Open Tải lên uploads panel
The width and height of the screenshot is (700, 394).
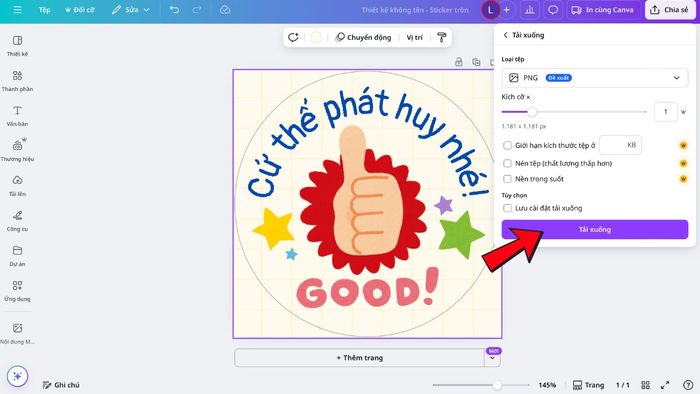pos(17,186)
